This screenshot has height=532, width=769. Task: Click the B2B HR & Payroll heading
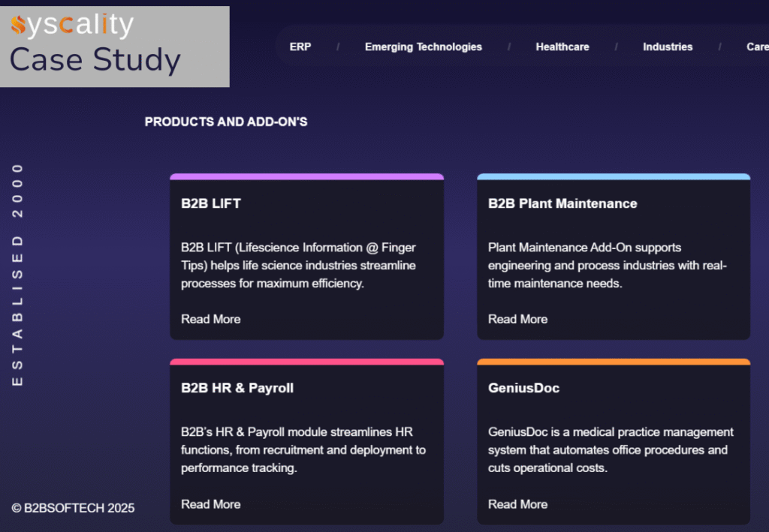coord(236,388)
